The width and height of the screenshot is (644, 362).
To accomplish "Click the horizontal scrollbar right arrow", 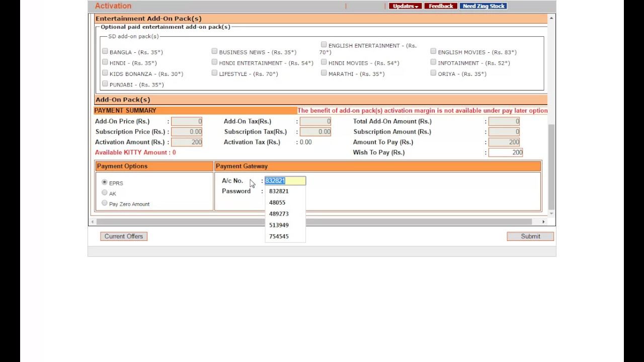I will click(543, 222).
